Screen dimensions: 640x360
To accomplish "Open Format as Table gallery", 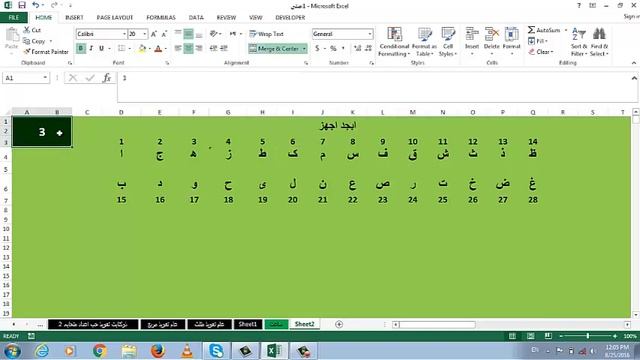I will 424,42.
